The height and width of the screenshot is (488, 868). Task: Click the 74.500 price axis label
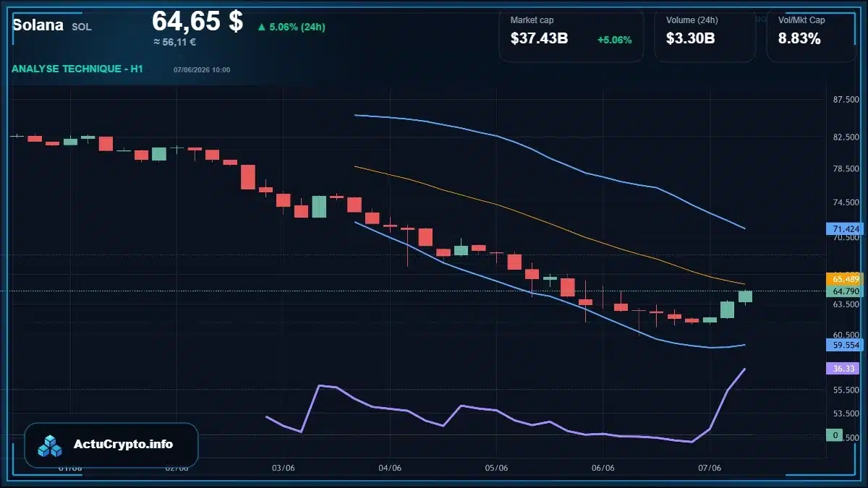click(846, 203)
